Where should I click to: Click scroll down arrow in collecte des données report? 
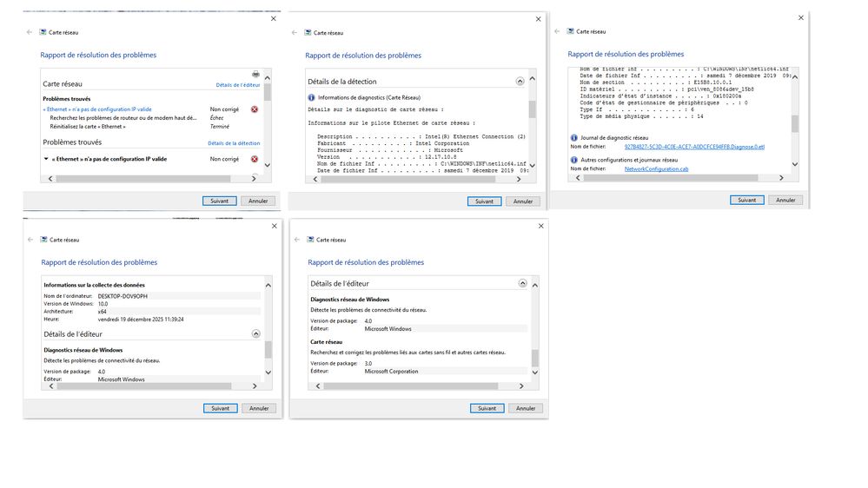(268, 373)
